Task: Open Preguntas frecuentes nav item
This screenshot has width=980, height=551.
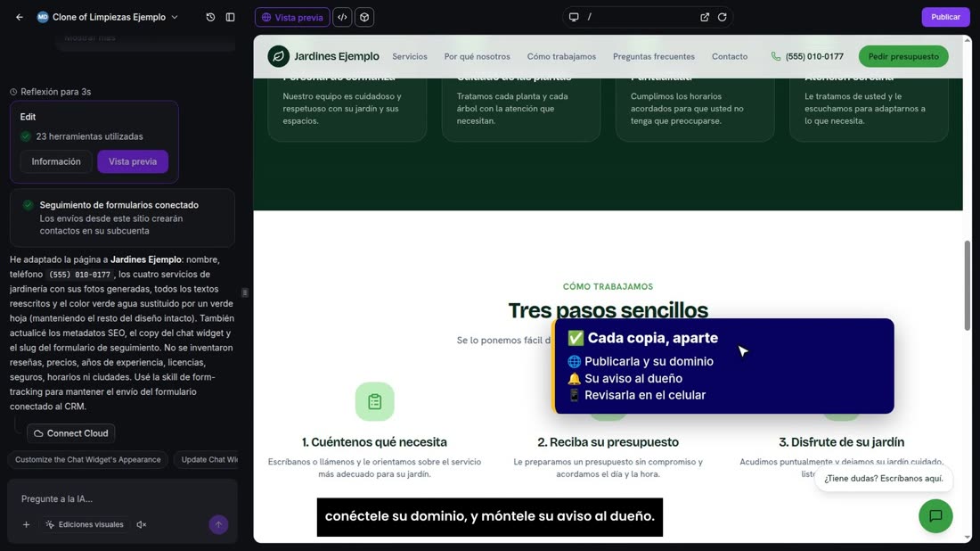Action: coord(654,56)
